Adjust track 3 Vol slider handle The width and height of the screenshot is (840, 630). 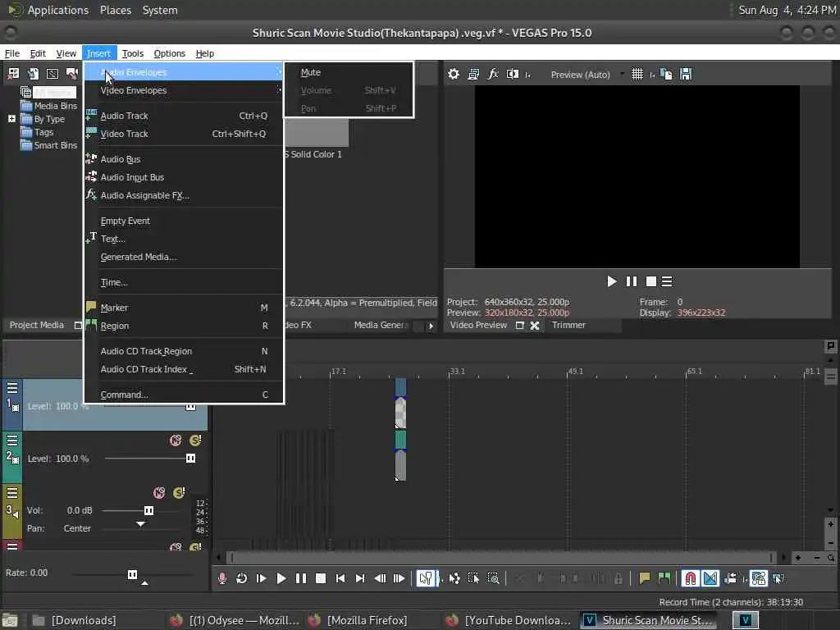tap(149, 510)
